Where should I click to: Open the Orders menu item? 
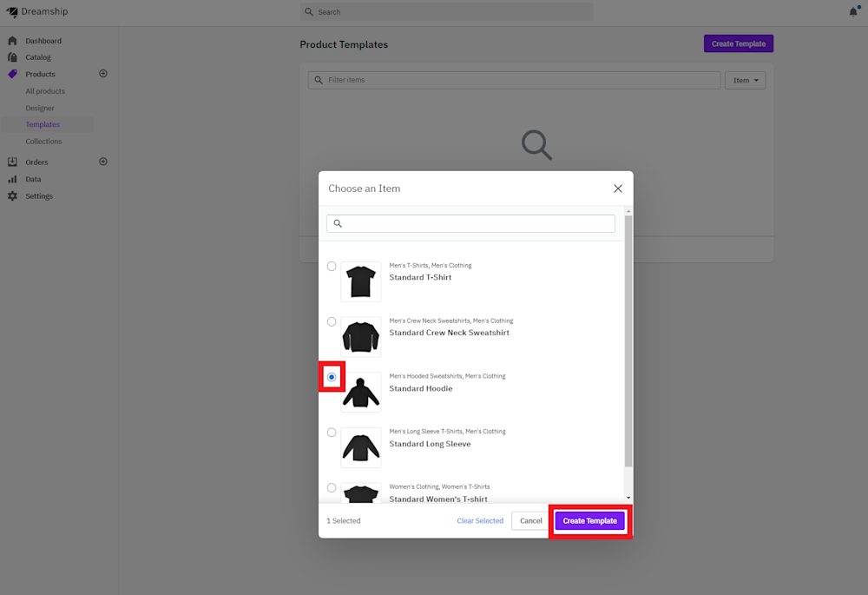pyautogui.click(x=36, y=162)
